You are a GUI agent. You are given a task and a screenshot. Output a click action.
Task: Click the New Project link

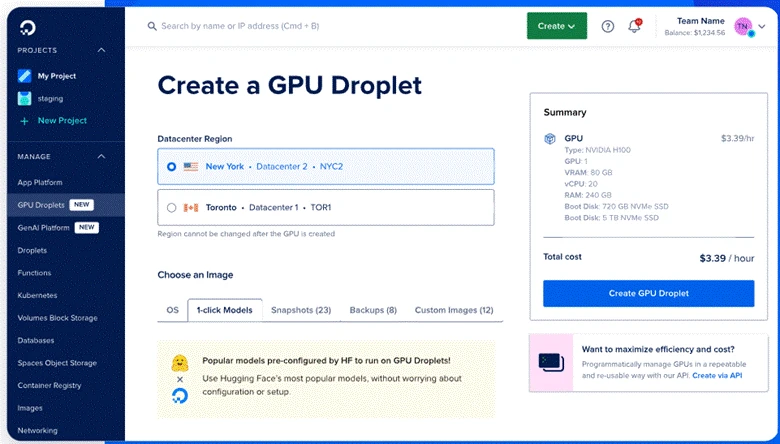click(x=62, y=121)
